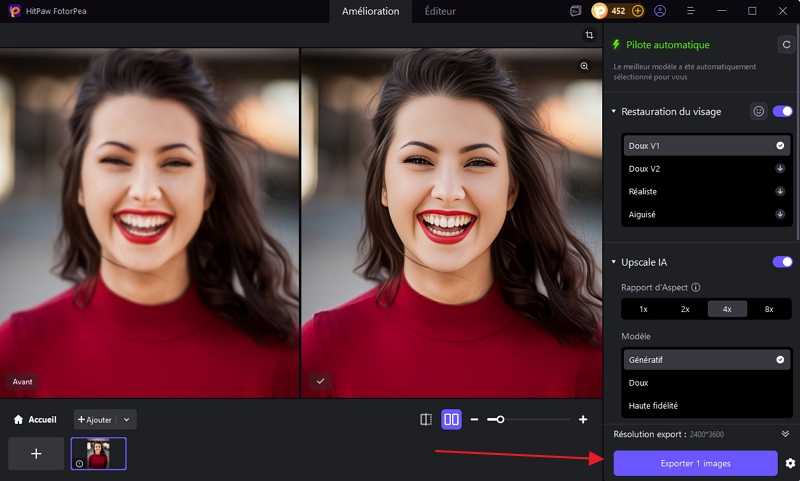800x481 pixels.
Task: Click the magnifier zoom icon on preview
Action: point(585,66)
